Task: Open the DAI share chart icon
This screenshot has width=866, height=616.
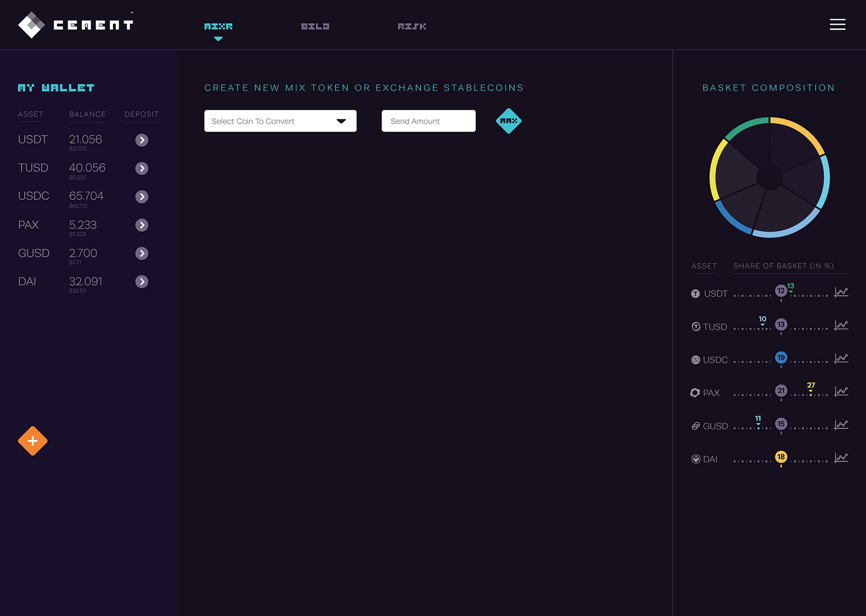Action: (841, 458)
